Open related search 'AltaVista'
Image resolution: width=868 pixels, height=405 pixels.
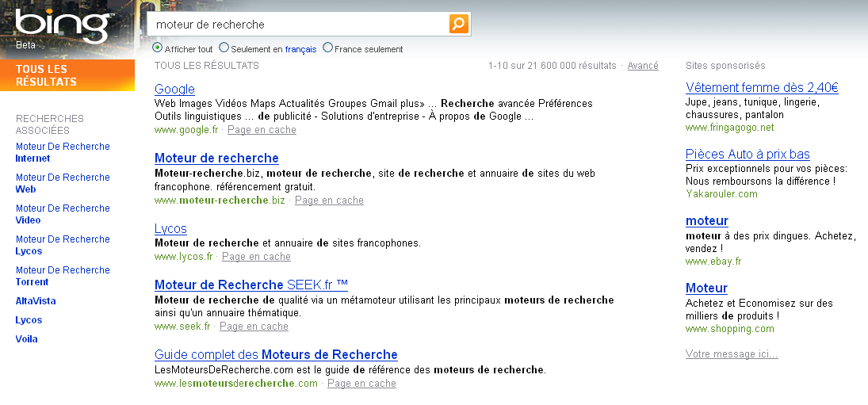36,301
